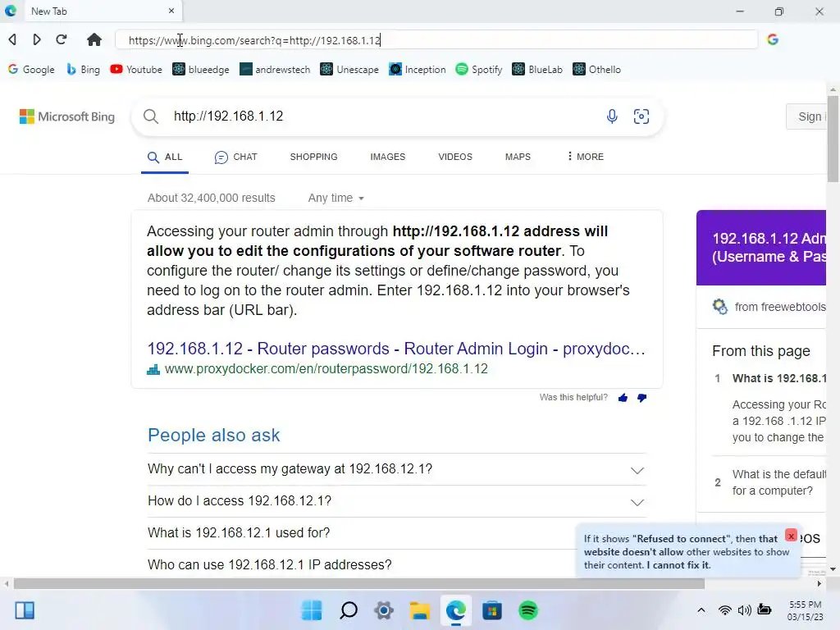Screen dimensions: 840x630
Task: Open the BlueLab bookmark
Action: (537, 70)
